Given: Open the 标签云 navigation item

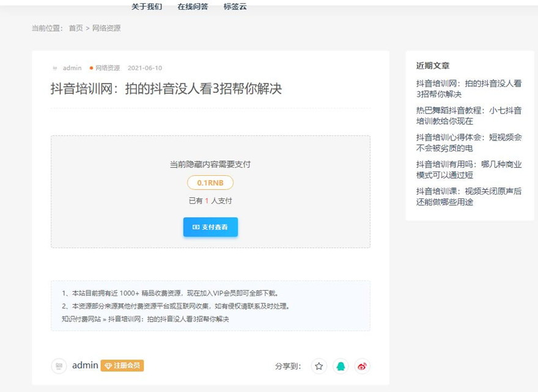Looking at the screenshot, I should point(235,7).
